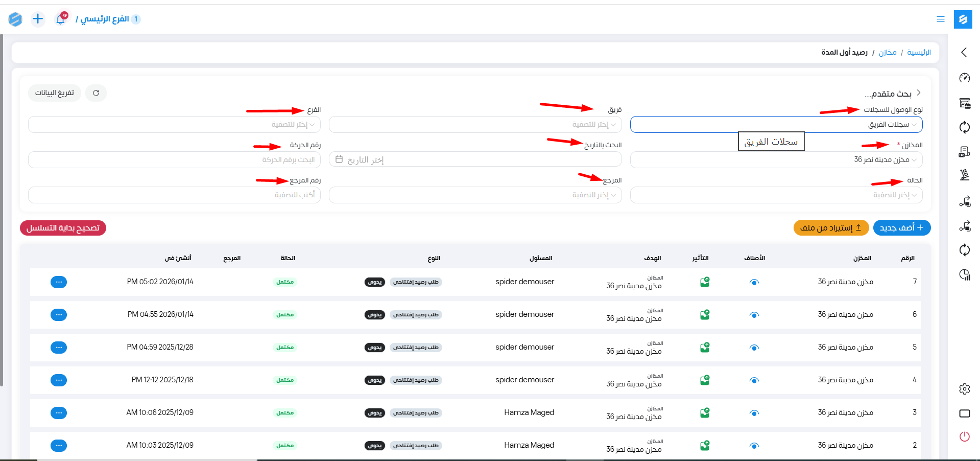Click the green effect icon in row 7
Image resolution: width=980 pixels, height=461 pixels.
pyautogui.click(x=705, y=282)
